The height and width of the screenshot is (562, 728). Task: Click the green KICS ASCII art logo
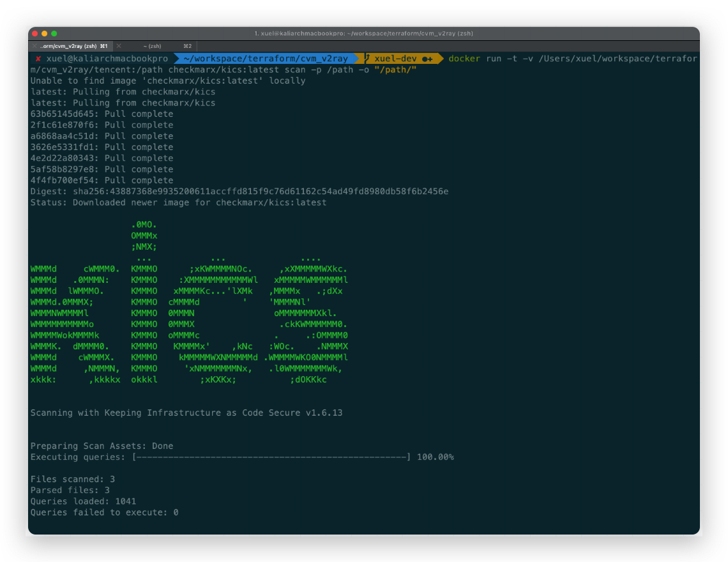pyautogui.click(x=189, y=302)
